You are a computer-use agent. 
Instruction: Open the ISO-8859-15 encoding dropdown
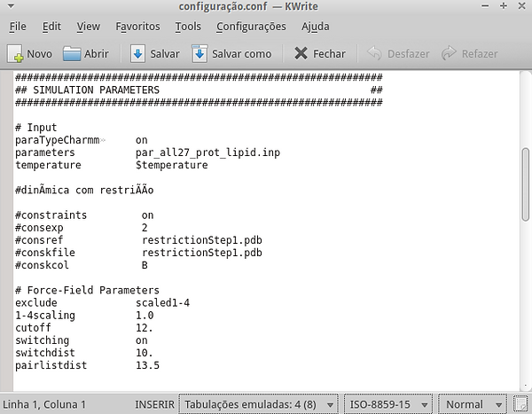(x=387, y=404)
